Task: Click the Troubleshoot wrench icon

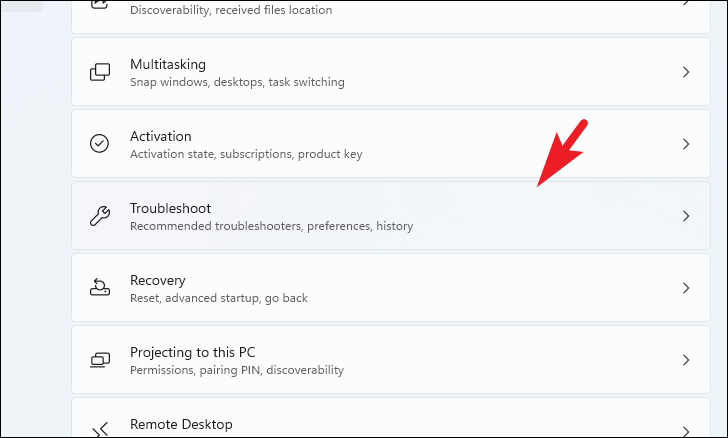Action: point(100,216)
